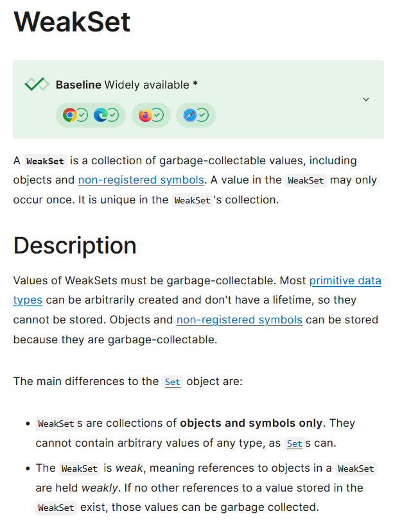This screenshot has height=532, width=393.
Task: Click the WeakSet page heading
Action: click(x=72, y=22)
